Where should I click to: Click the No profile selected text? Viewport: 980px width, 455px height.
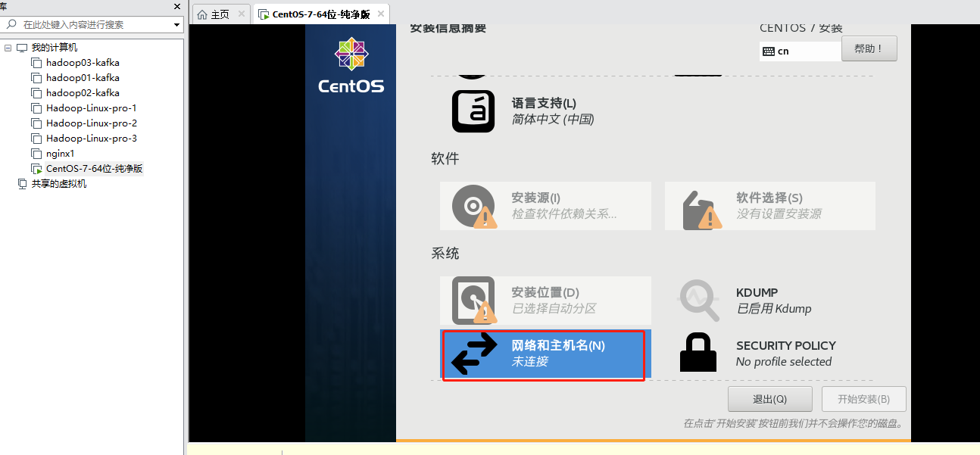[x=784, y=362]
